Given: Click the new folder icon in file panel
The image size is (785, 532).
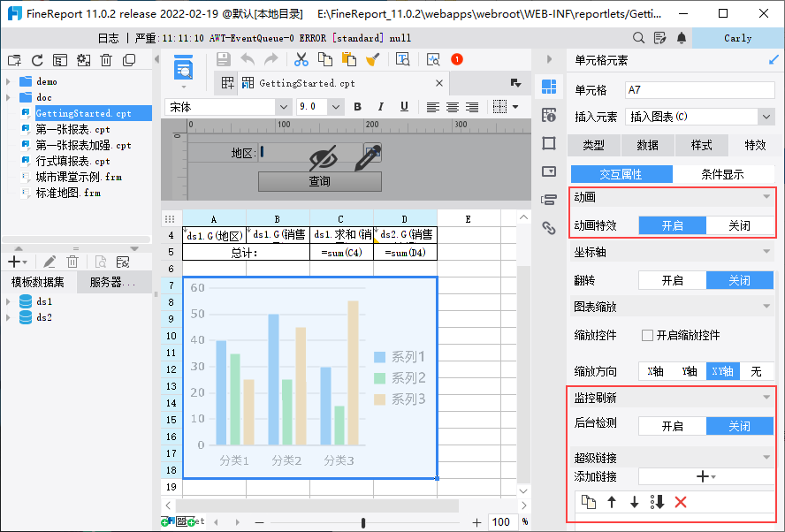Looking at the screenshot, I should pyautogui.click(x=14, y=61).
